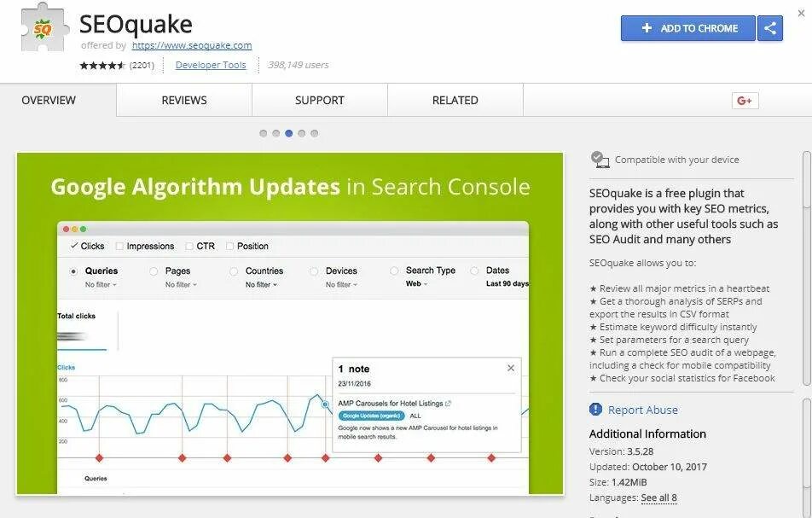Expand the Search Type Web dropdown
812x518 pixels.
click(416, 283)
